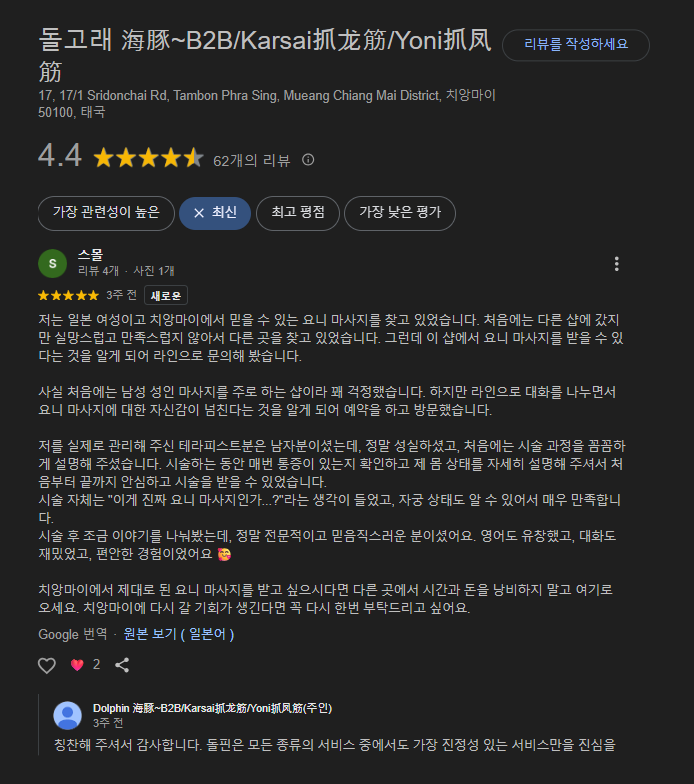Open the three-dot menu on 스몰's review
Viewport: 694px width, 784px height.
[616, 264]
